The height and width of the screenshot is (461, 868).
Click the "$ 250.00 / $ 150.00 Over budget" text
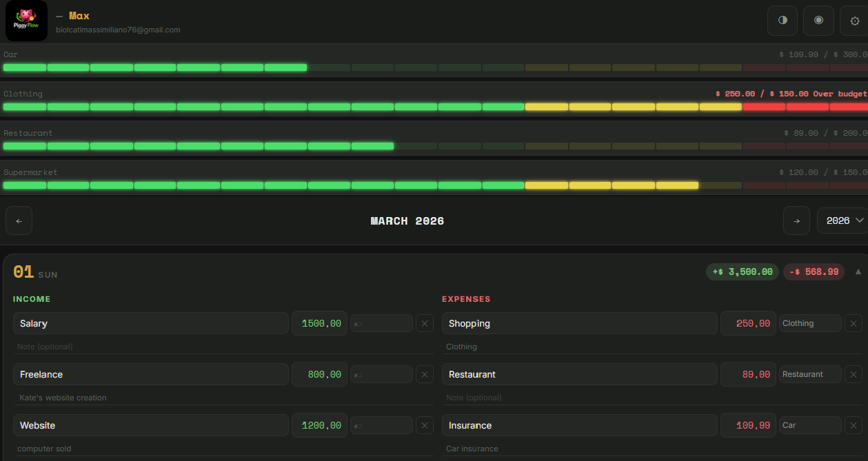point(791,94)
